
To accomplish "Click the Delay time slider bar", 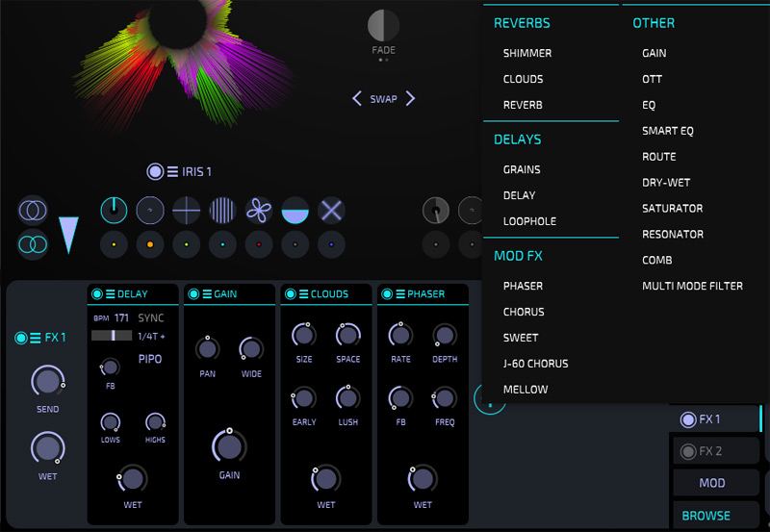I will (x=112, y=335).
